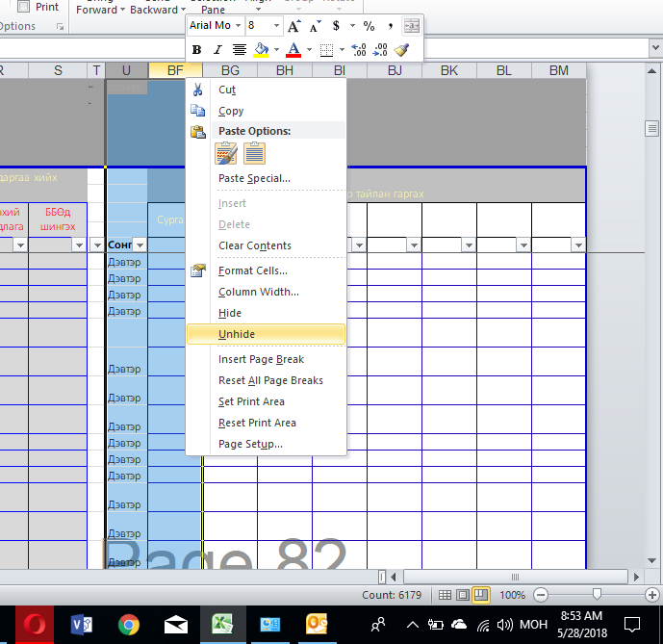The image size is (663, 644).
Task: Apply italic from the mini toolbar
Action: (217, 50)
